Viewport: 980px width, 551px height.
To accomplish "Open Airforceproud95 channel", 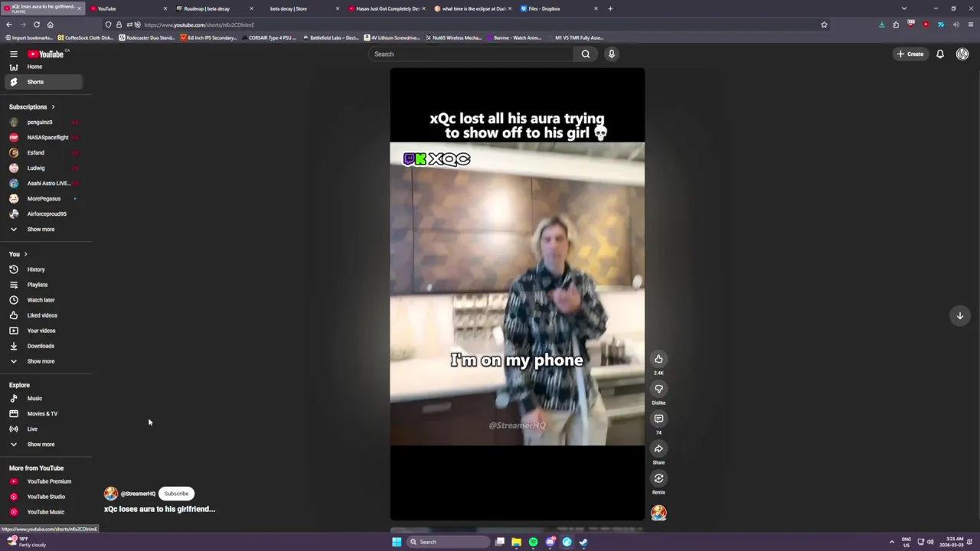I will [46, 214].
